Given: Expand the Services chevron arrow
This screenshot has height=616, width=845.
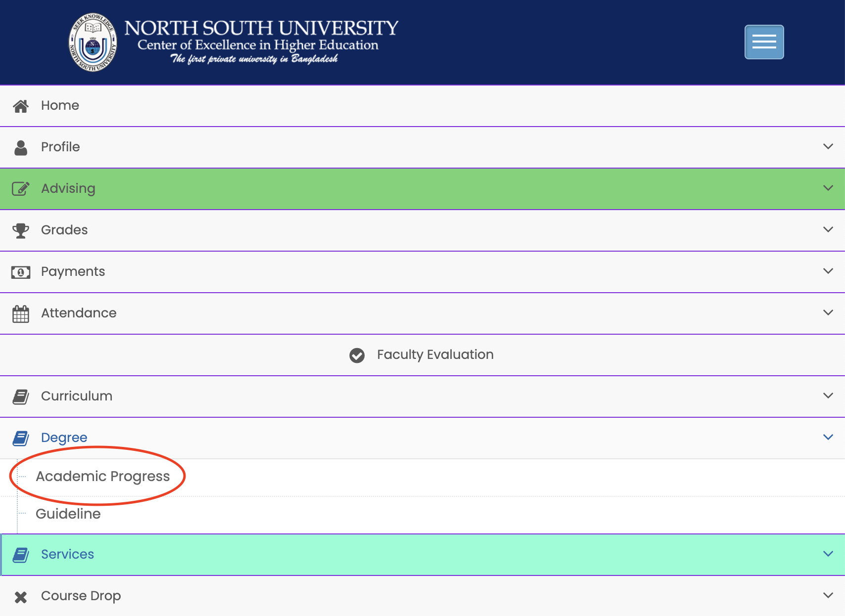Looking at the screenshot, I should (828, 554).
